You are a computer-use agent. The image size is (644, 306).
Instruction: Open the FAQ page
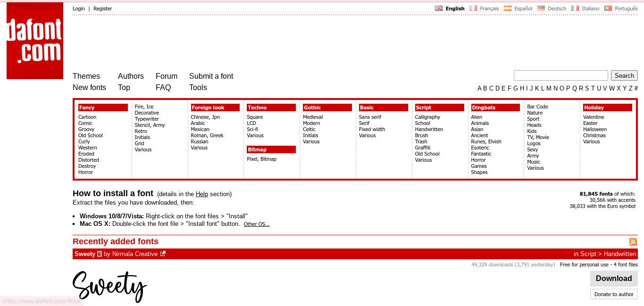(163, 88)
